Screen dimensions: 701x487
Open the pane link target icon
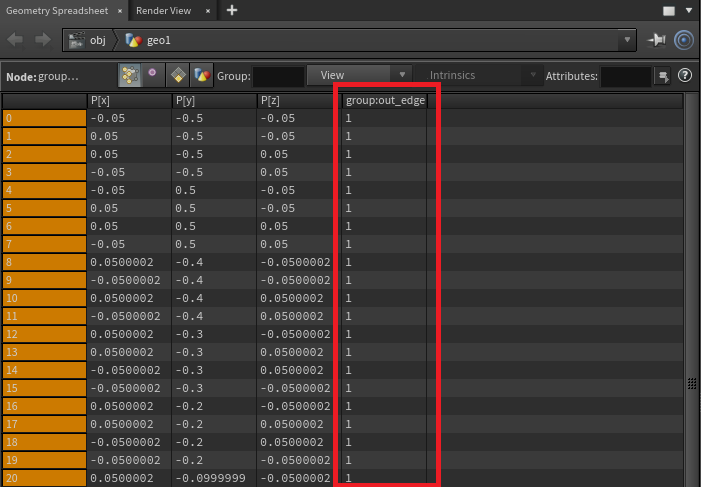[684, 40]
